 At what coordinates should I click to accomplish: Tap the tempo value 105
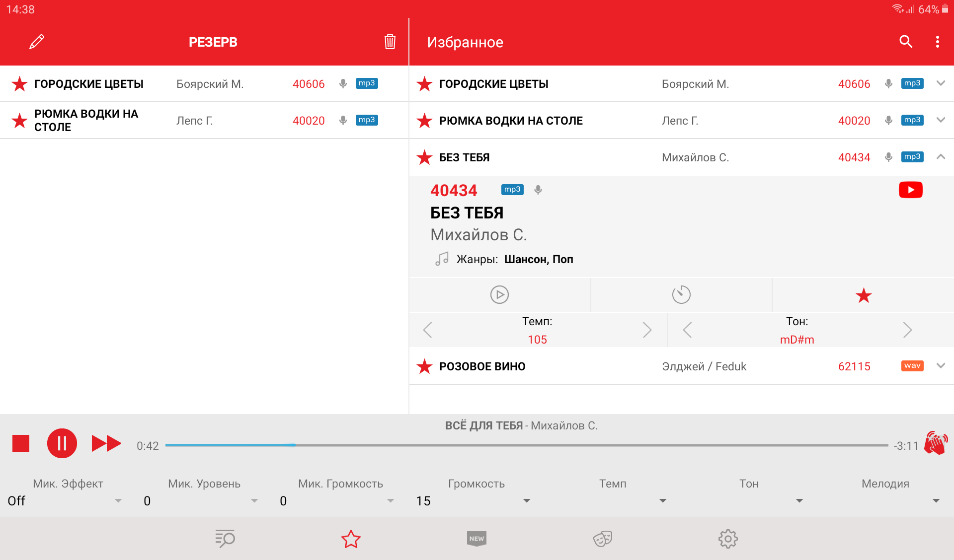[x=537, y=340]
